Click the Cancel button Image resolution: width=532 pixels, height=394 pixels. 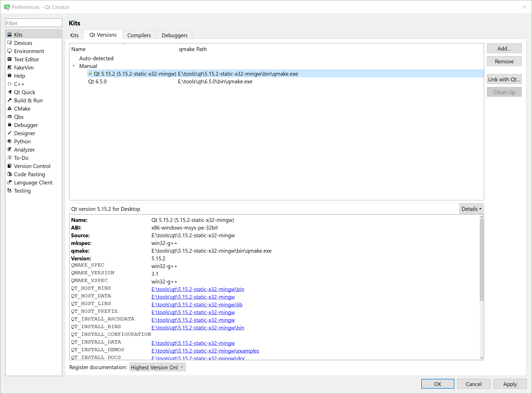click(474, 384)
